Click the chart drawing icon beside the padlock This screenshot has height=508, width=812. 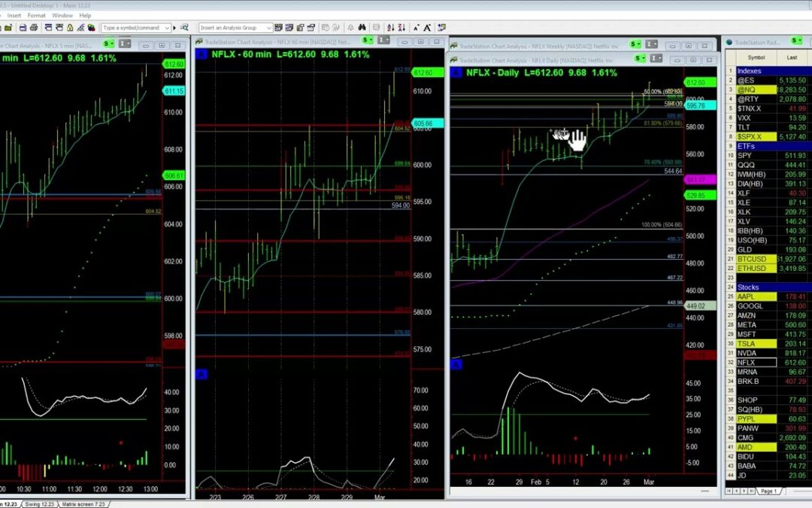click(80, 28)
